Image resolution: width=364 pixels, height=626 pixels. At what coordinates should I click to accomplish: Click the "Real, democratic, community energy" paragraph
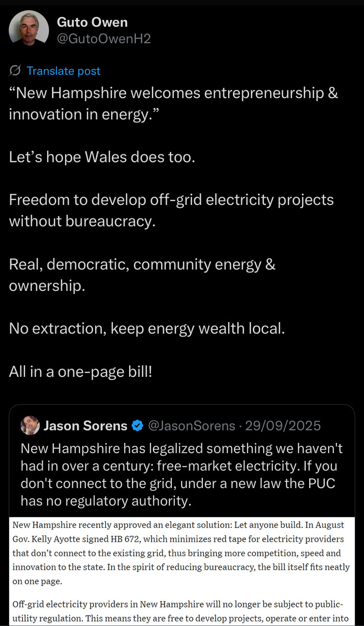142,274
